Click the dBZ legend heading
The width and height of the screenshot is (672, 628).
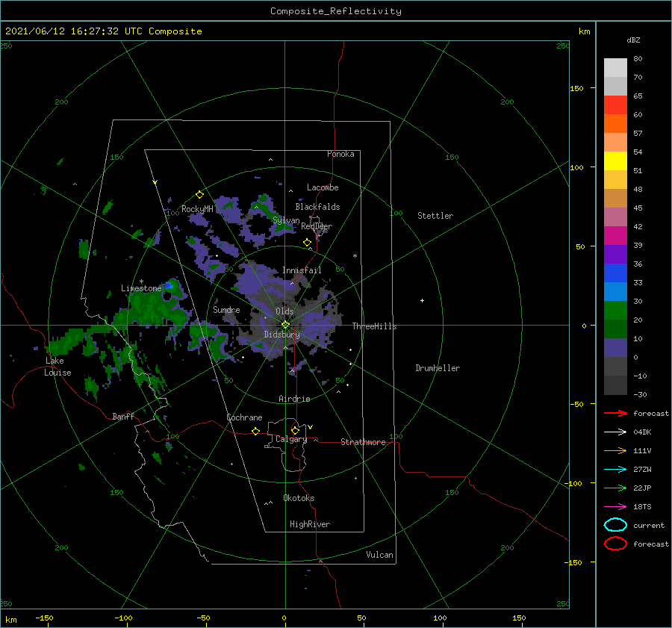pos(633,40)
